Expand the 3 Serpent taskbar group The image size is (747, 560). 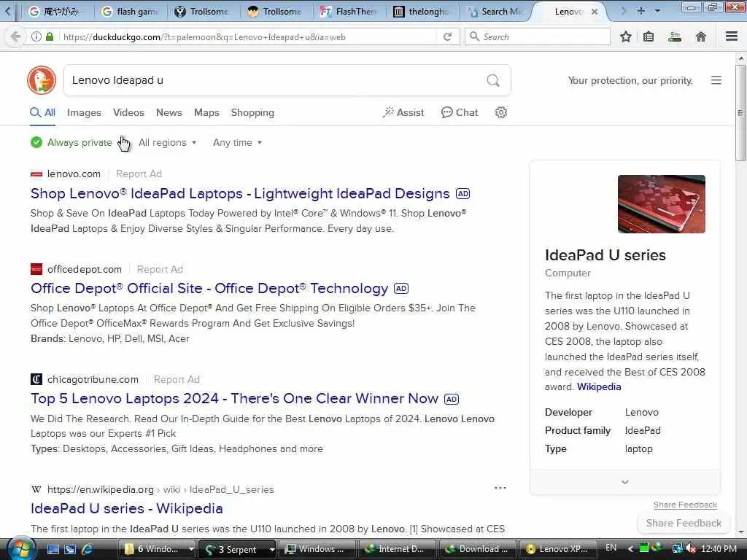271,549
